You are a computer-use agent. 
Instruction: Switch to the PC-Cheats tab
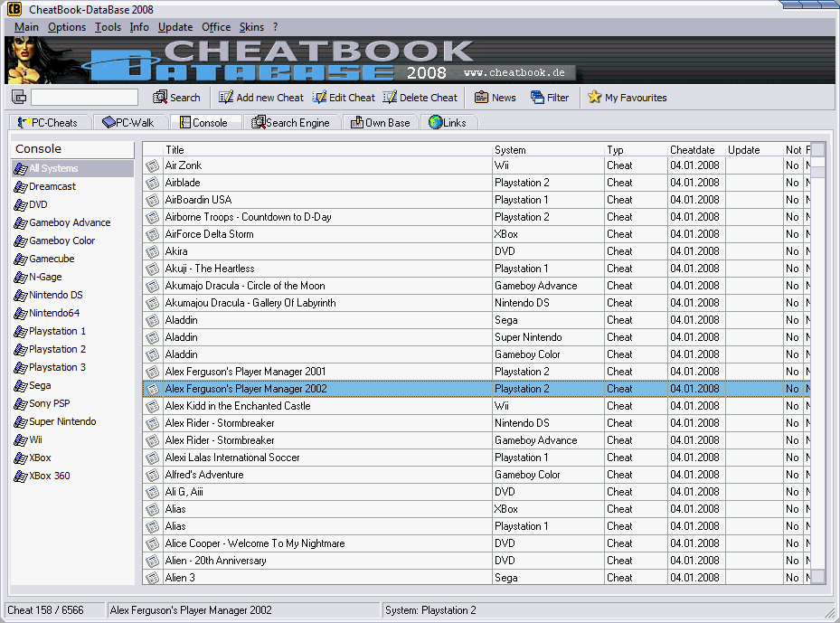coord(49,123)
